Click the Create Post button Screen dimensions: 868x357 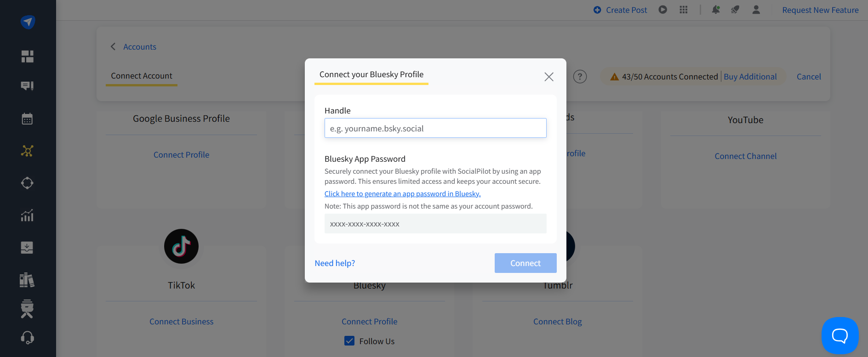pos(620,10)
